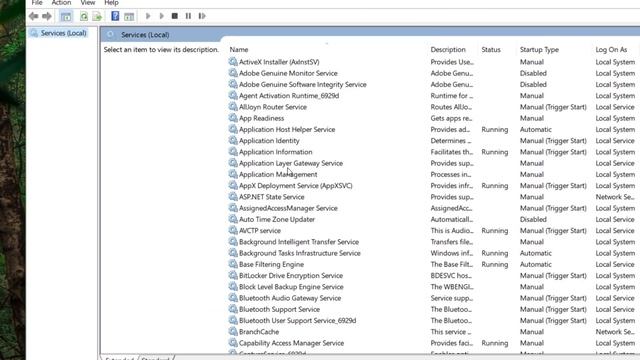The image size is (640, 360).
Task: Click the Start Service play icon
Action: click(148, 16)
